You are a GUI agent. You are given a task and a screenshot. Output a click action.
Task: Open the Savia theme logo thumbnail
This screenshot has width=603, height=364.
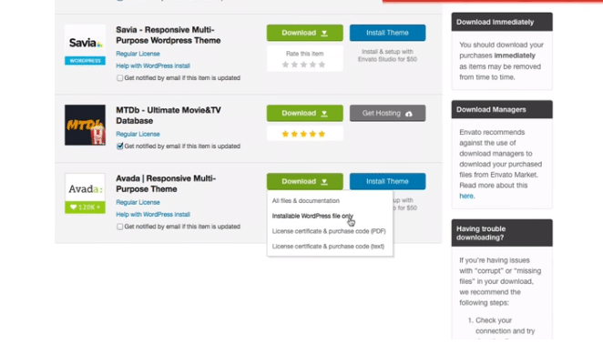coord(85,45)
